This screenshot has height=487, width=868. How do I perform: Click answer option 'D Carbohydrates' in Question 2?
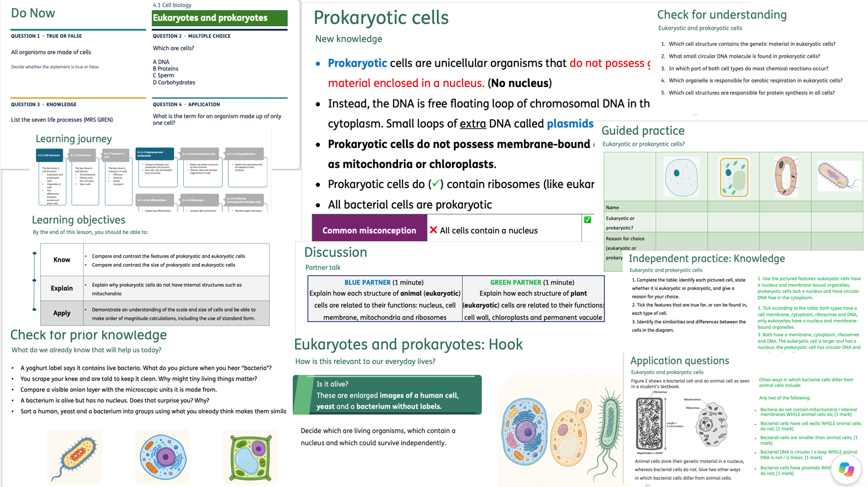(174, 82)
